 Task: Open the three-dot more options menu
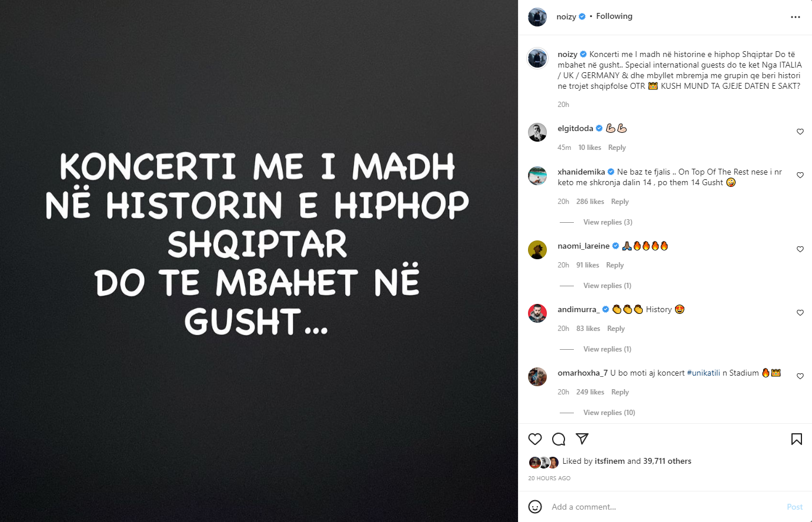796,17
